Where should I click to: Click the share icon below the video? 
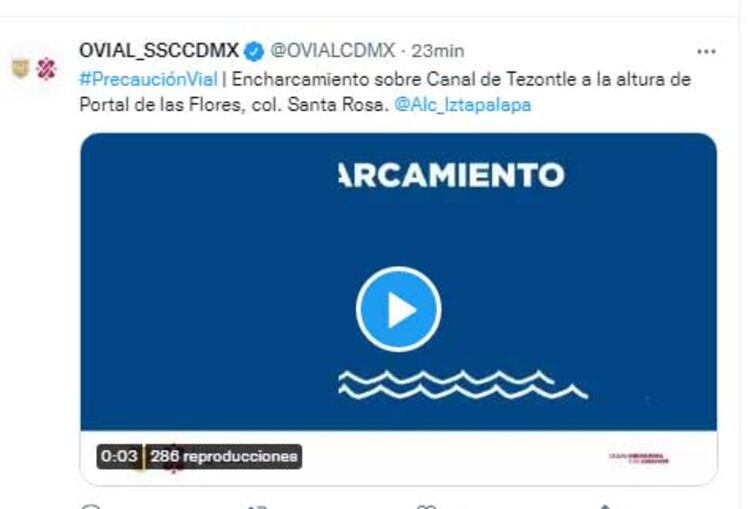click(605, 506)
